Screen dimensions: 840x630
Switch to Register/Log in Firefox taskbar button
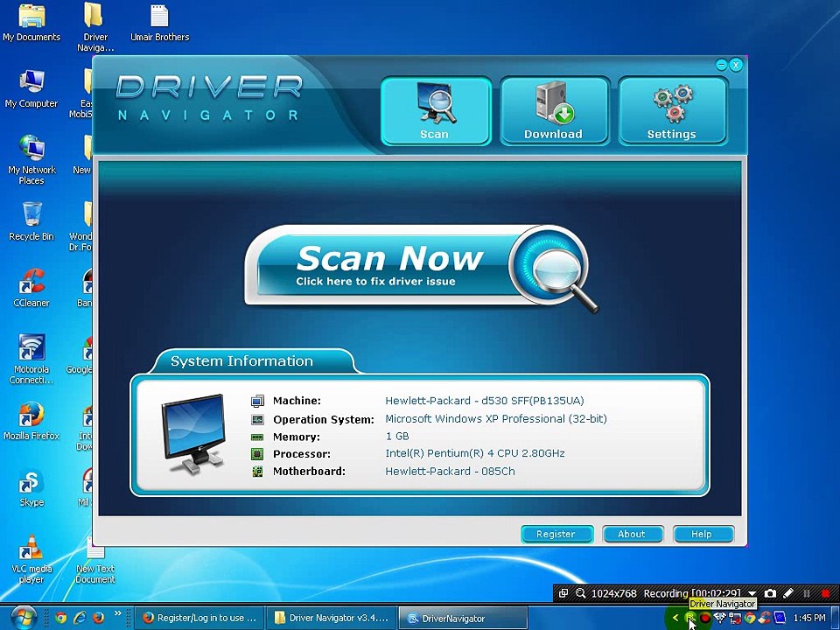[x=199, y=618]
